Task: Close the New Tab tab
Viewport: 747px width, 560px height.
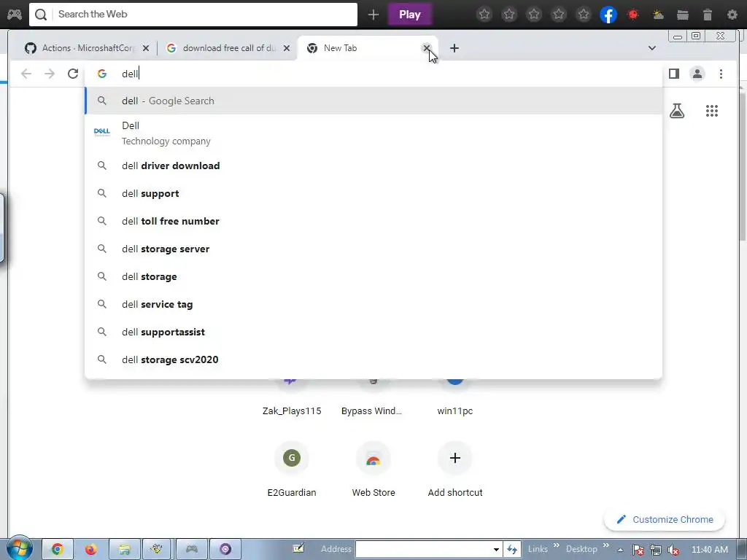Action: 426,48
